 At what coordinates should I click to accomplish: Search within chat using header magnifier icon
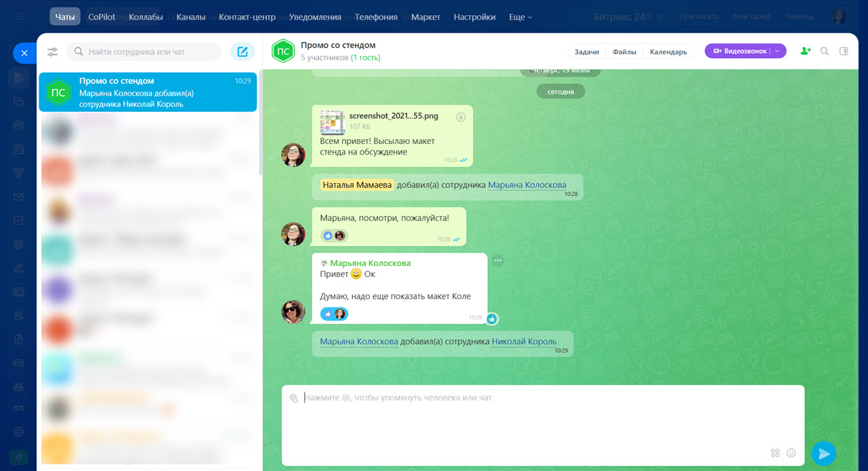pos(825,51)
